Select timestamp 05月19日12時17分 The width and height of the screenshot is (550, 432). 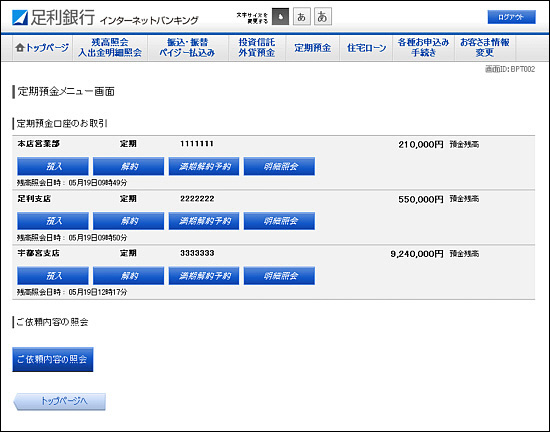98,292
